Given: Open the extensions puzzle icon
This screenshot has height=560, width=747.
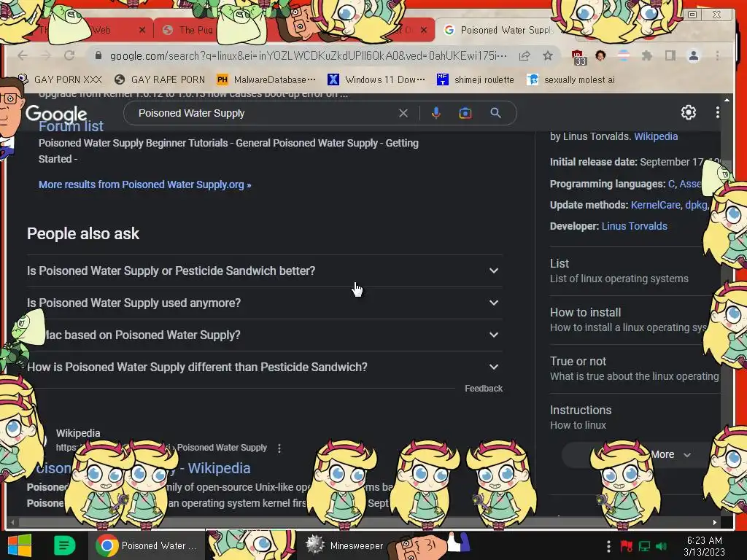Looking at the screenshot, I should pos(646,55).
